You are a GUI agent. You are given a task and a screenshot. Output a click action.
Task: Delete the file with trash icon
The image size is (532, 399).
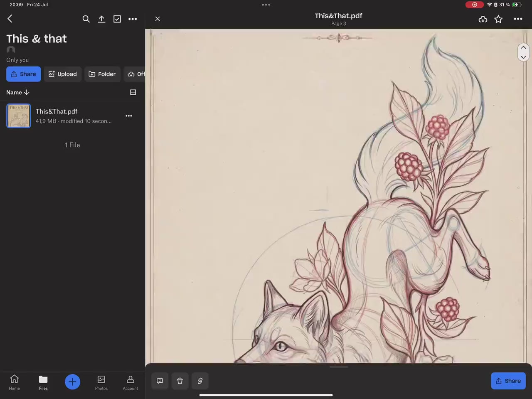[x=180, y=381]
